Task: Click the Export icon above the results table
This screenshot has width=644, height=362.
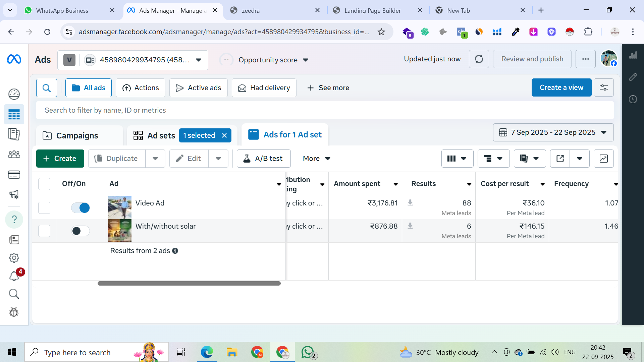Action: (x=559, y=158)
